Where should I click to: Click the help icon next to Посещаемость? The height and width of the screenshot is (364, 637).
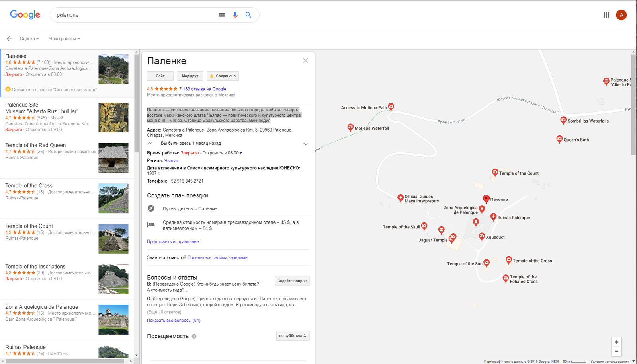pyautogui.click(x=194, y=336)
